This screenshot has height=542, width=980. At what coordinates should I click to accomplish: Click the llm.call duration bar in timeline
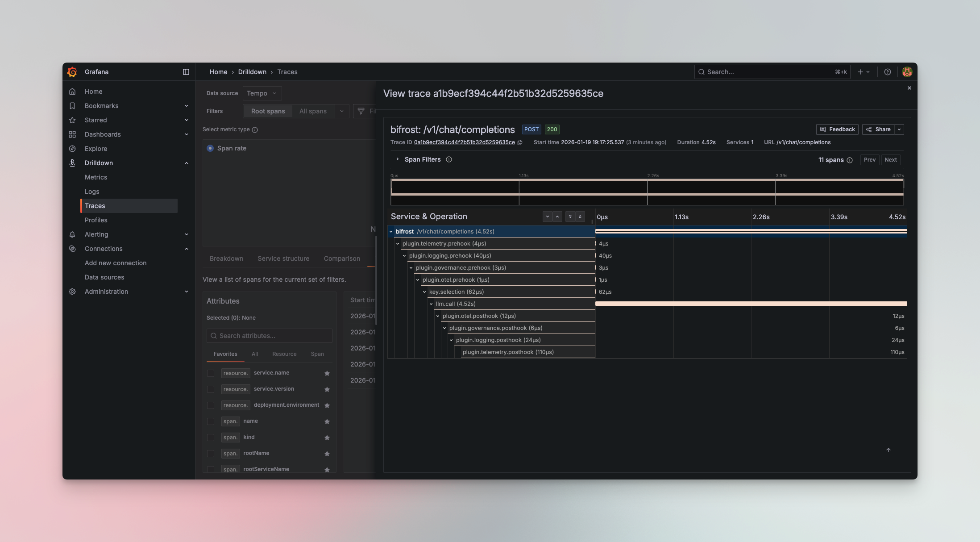click(x=751, y=304)
